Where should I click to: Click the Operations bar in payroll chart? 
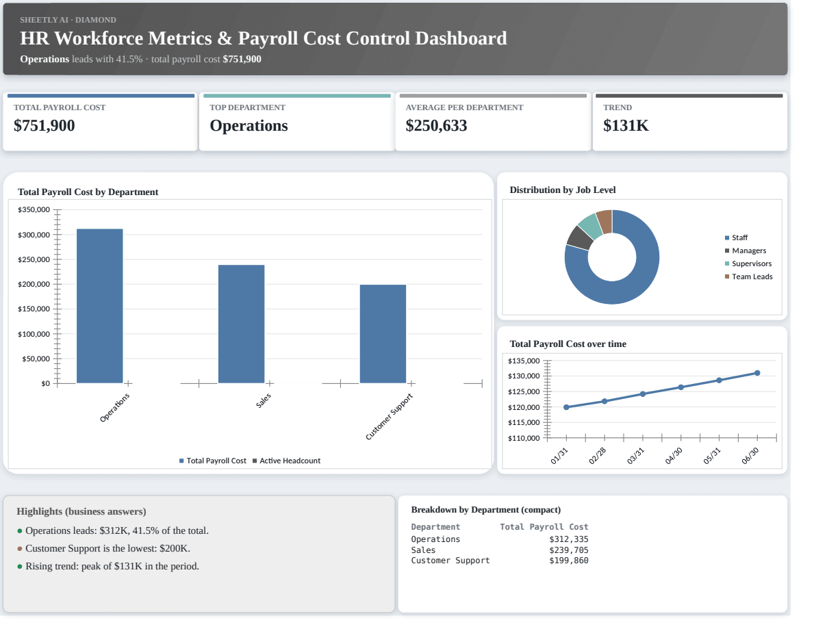pyautogui.click(x=100, y=306)
